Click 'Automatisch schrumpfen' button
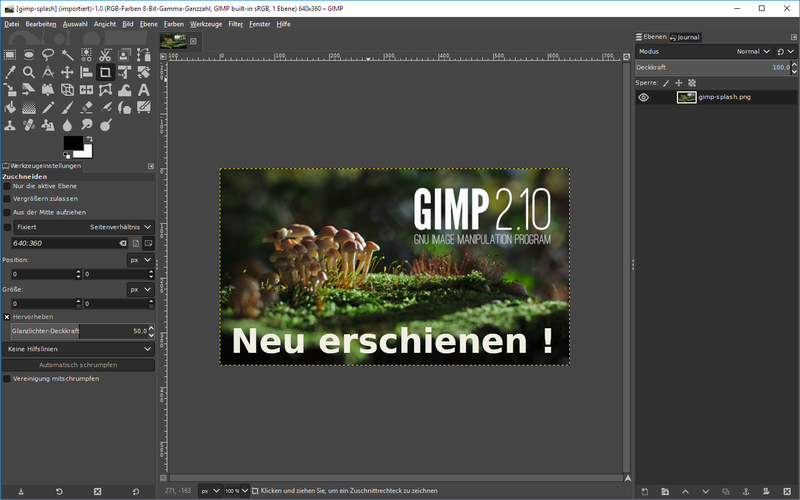800x500 pixels. coord(78,365)
